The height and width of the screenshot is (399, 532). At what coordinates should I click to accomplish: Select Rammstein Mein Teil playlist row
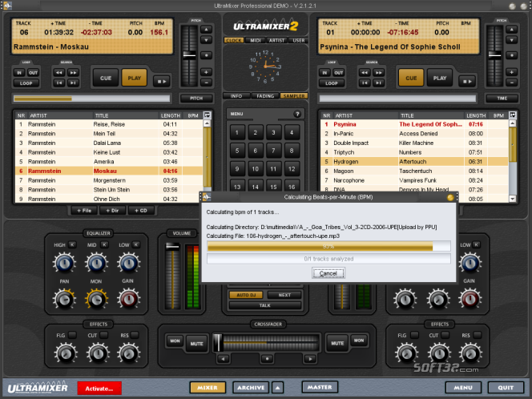point(109,134)
